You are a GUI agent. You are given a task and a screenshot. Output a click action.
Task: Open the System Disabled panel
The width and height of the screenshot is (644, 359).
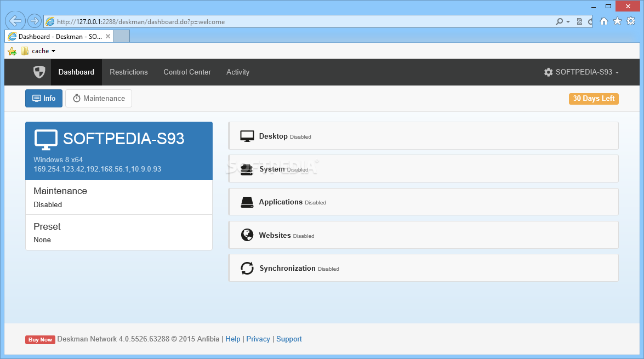point(424,168)
